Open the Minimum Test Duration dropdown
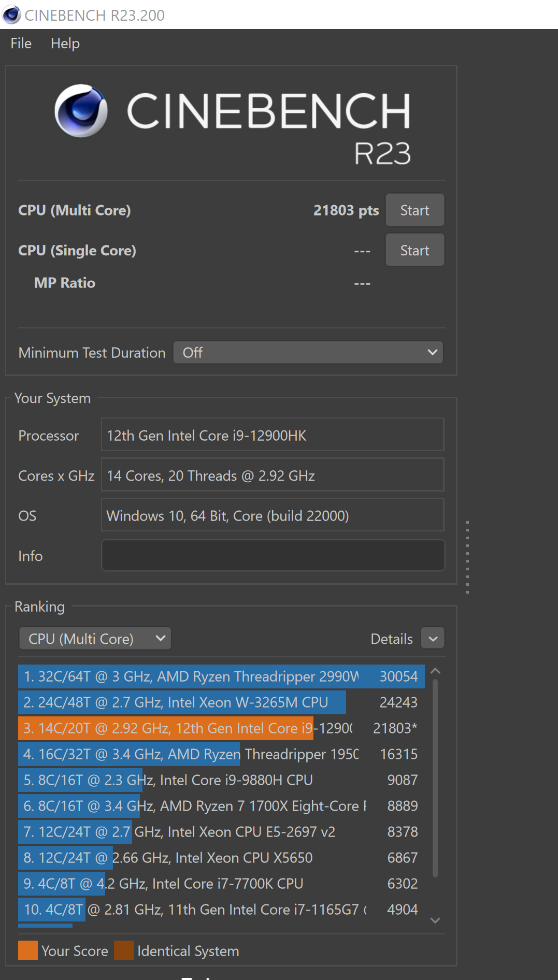This screenshot has height=980, width=558. 308,353
